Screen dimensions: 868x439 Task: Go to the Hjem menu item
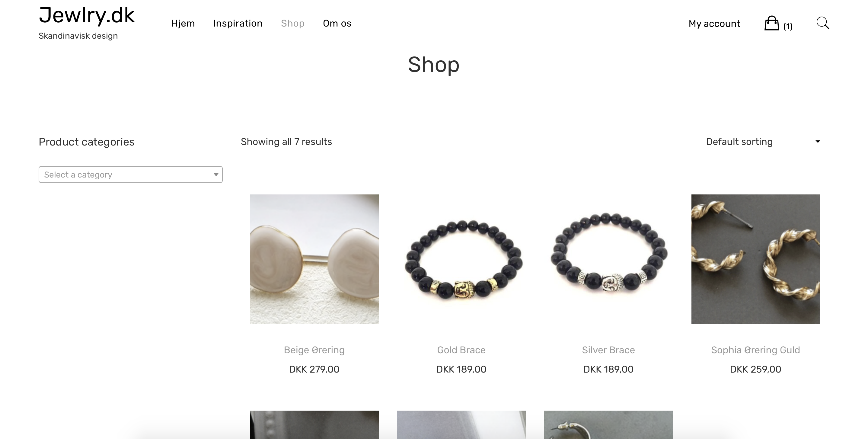(x=183, y=23)
